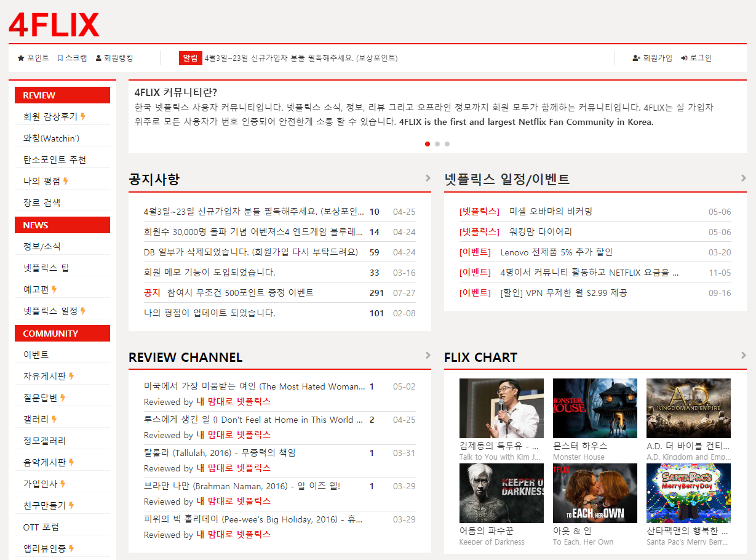
Task: Open the 알림 notice about 신규가입자
Action: pos(301,58)
